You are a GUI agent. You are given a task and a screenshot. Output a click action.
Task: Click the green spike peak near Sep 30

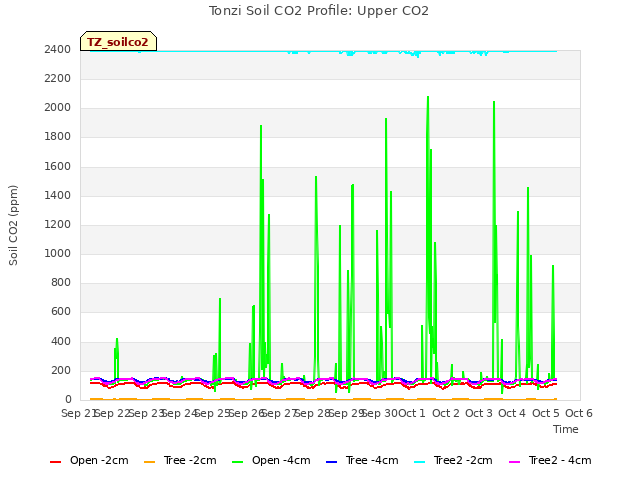point(386,119)
